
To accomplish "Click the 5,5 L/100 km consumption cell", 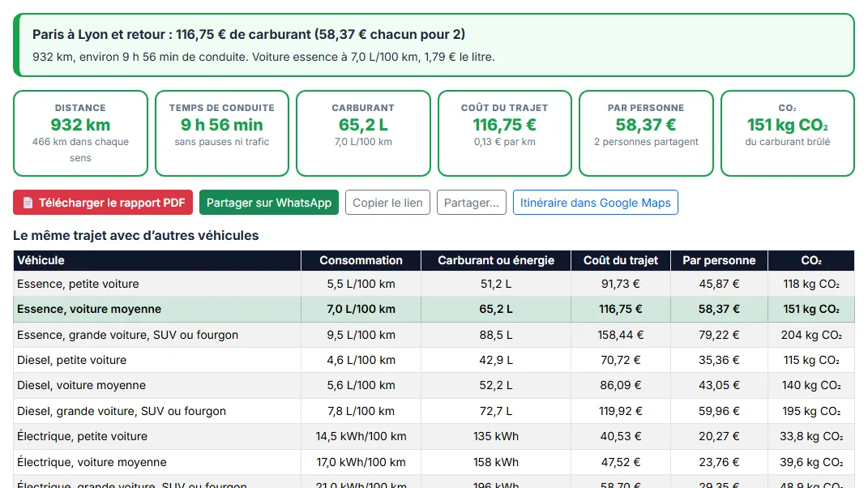I will [361, 284].
